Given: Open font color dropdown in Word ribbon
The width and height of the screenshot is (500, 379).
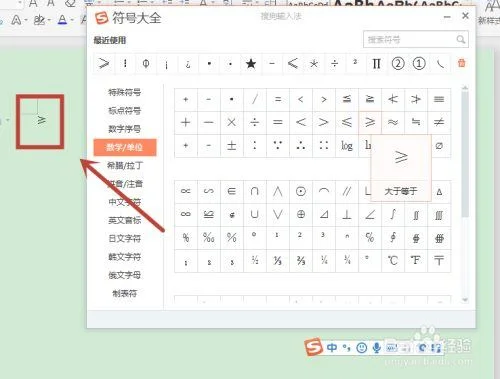Looking at the screenshot, I should click(x=72, y=21).
